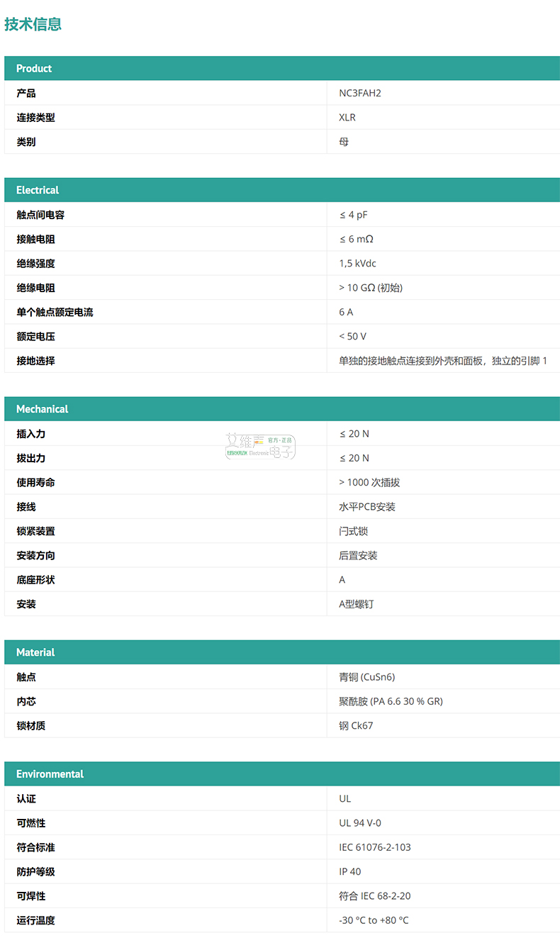The width and height of the screenshot is (560, 938).
Task: Click the 使用寿命 row label
Action: point(35,482)
